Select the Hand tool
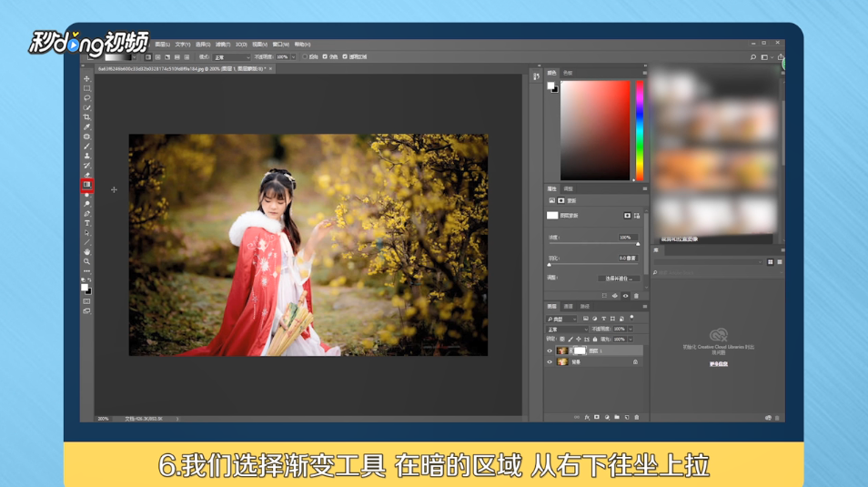Screen dimensions: 868x487 (x=87, y=252)
